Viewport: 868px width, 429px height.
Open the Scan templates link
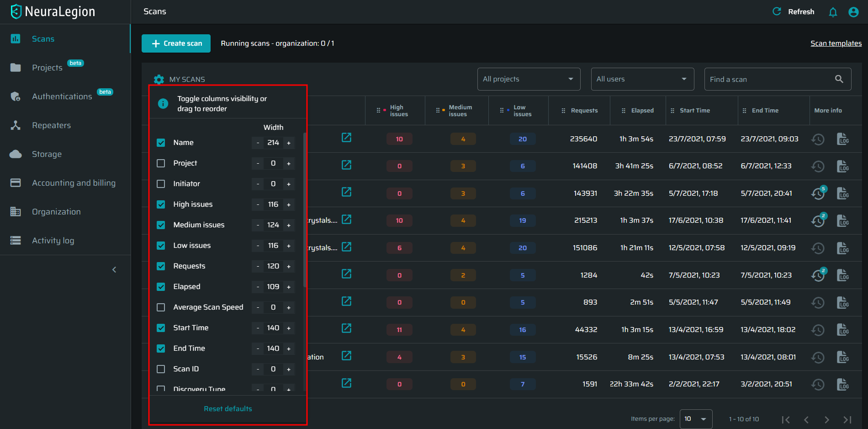[836, 43]
